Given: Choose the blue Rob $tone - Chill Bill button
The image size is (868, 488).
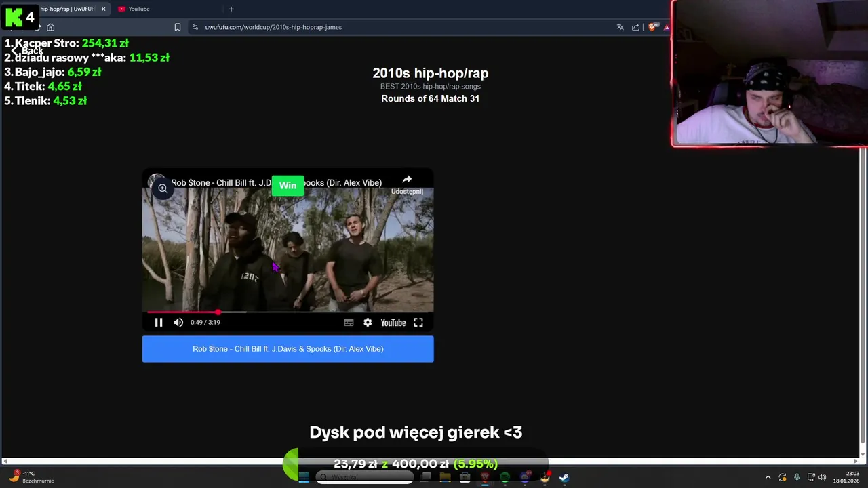Looking at the screenshot, I should pos(288,349).
